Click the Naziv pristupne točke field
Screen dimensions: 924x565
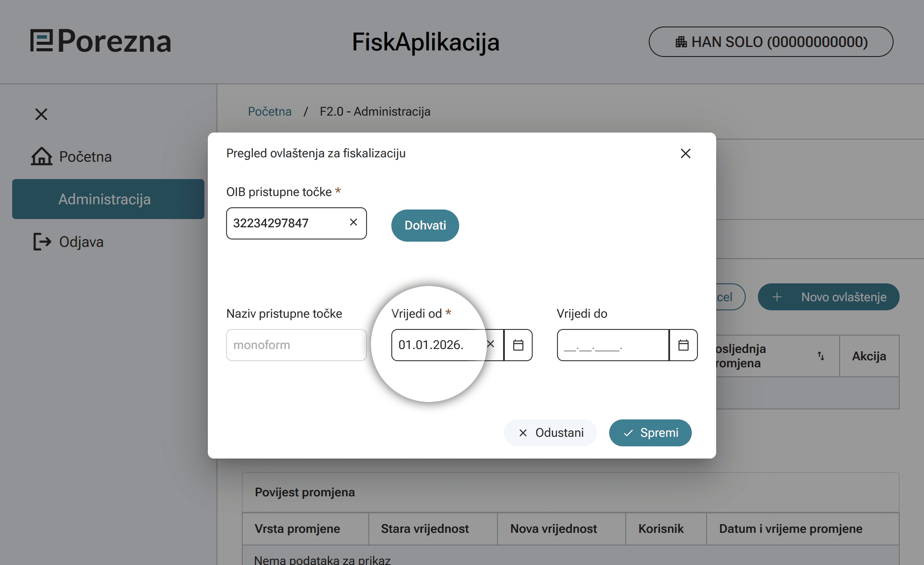(x=296, y=345)
